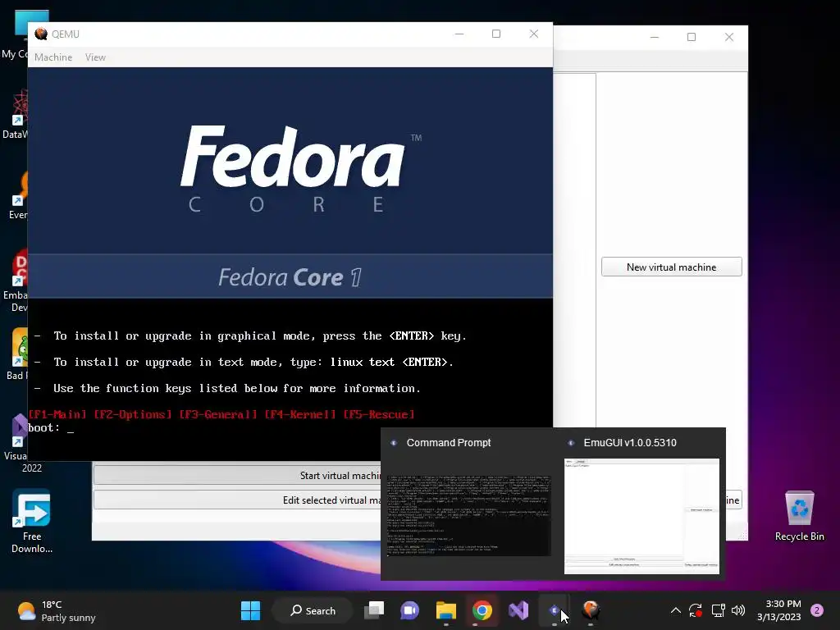Open the notification count badge
840x630 pixels.
pyautogui.click(x=817, y=610)
